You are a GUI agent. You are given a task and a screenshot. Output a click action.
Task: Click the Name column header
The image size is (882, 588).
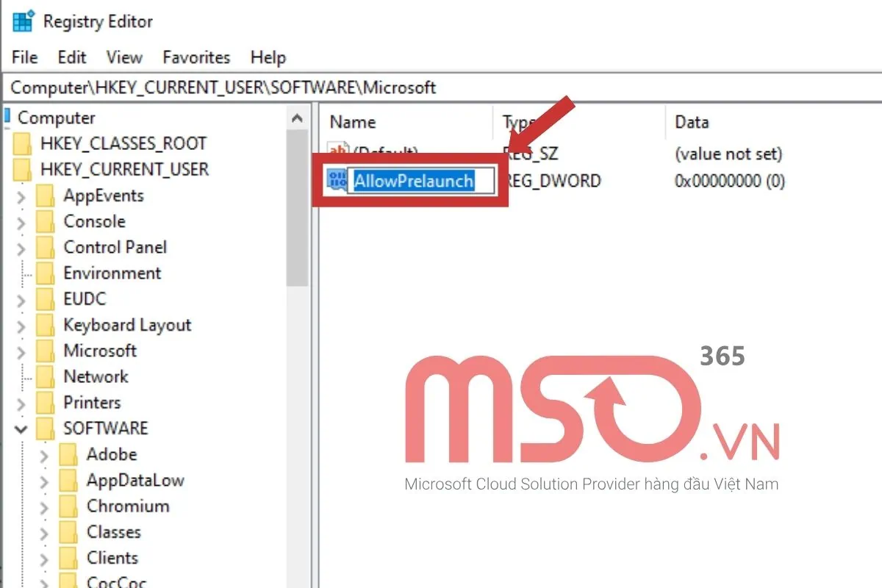353,122
